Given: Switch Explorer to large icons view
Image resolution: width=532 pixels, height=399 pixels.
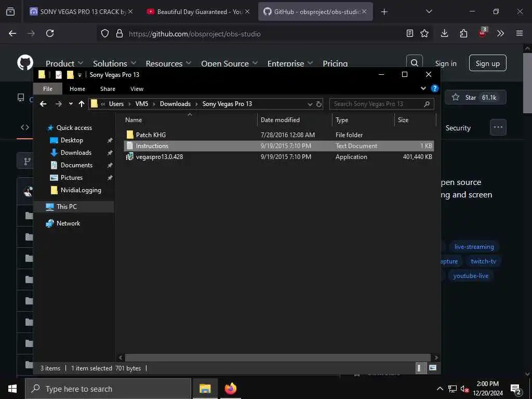Looking at the screenshot, I should [433, 368].
